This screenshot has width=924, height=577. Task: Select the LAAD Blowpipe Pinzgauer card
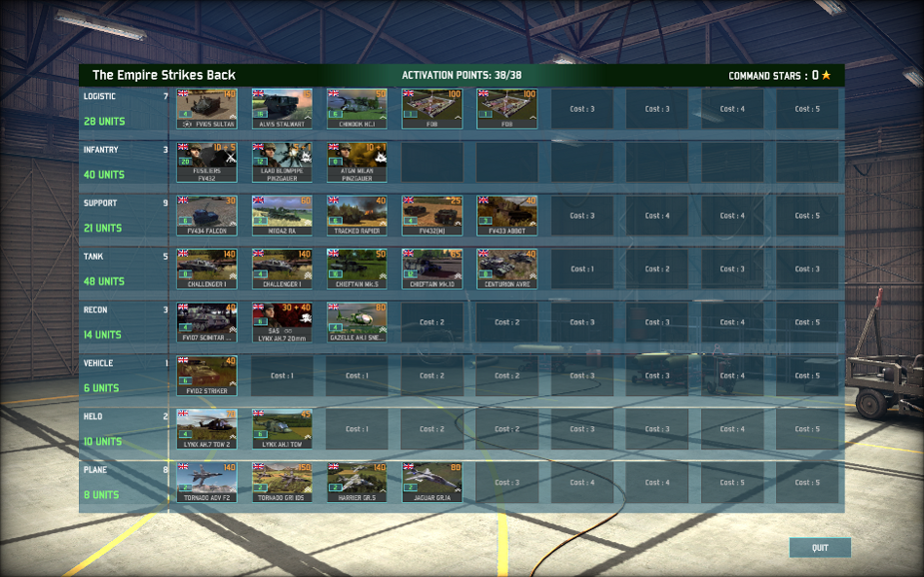281,162
